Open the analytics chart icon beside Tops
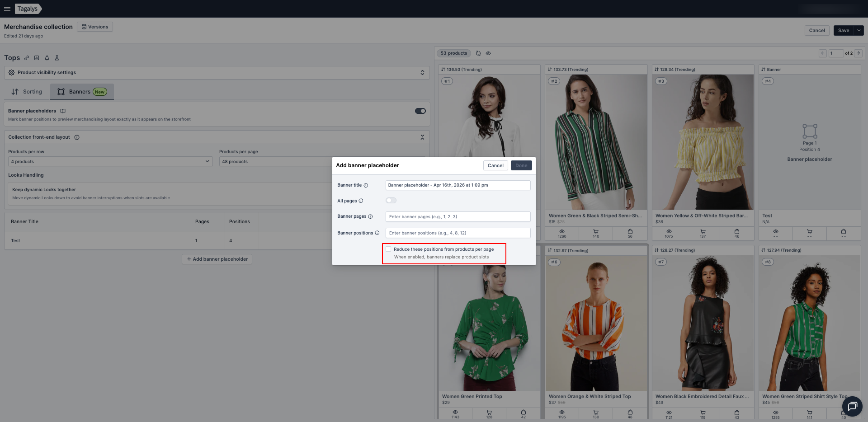Screen dimensions: 868x422 37,58
